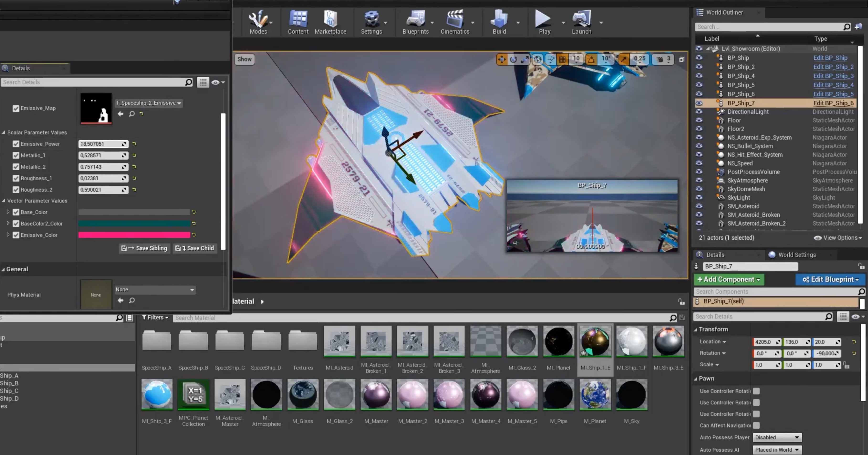Viewport: 868px width, 455px height.
Task: Toggle rotation snapping icon in viewport
Action: pos(591,59)
